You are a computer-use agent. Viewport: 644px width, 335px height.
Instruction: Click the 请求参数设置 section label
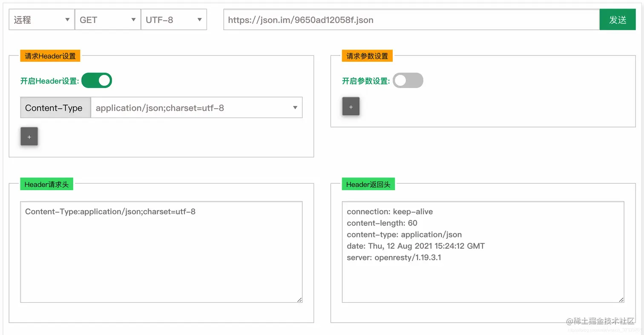coord(367,56)
